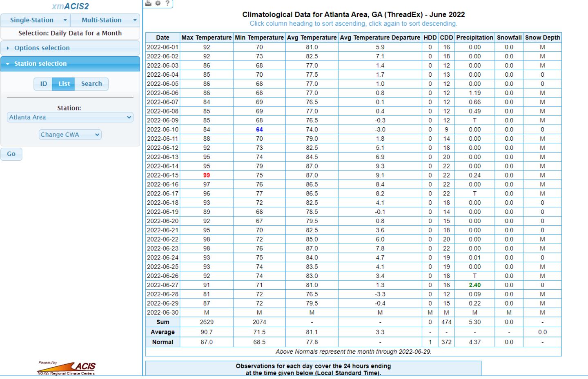Screen dimensions: 588x379
Task: Open the Multi-Station menu
Action: [105, 20]
